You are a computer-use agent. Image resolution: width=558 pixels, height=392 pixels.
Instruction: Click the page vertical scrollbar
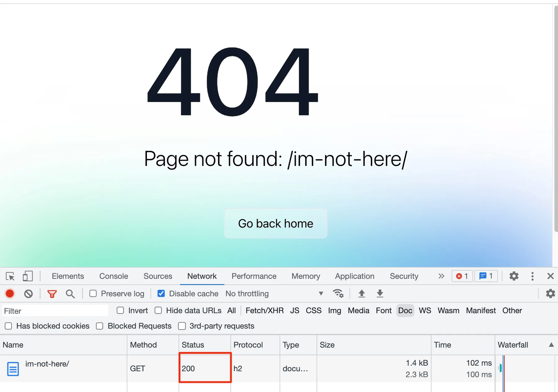click(x=556, y=119)
